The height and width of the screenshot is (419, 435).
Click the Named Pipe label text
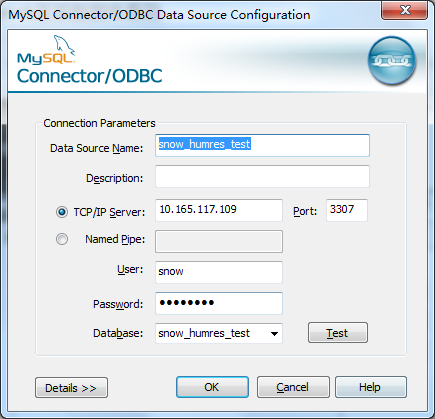115,239
